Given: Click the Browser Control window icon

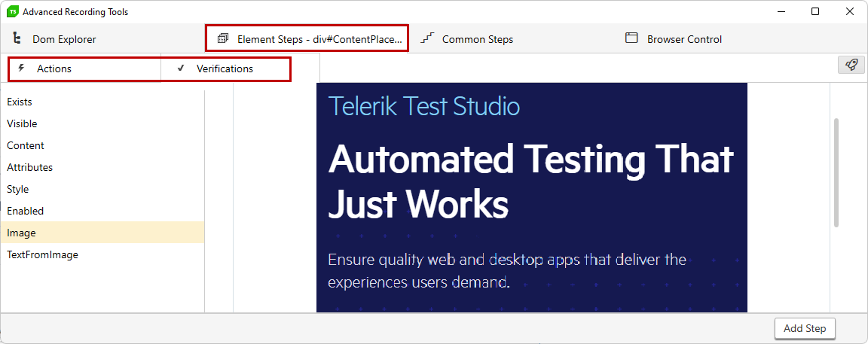Looking at the screenshot, I should tap(631, 38).
